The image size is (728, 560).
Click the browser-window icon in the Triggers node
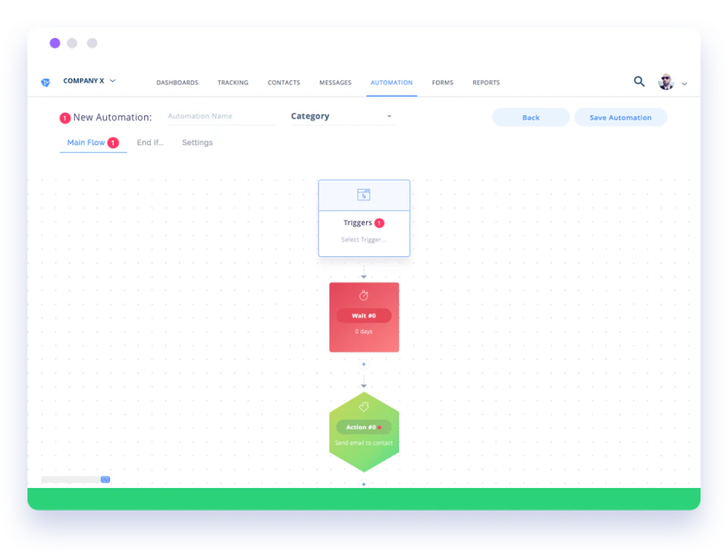363,194
